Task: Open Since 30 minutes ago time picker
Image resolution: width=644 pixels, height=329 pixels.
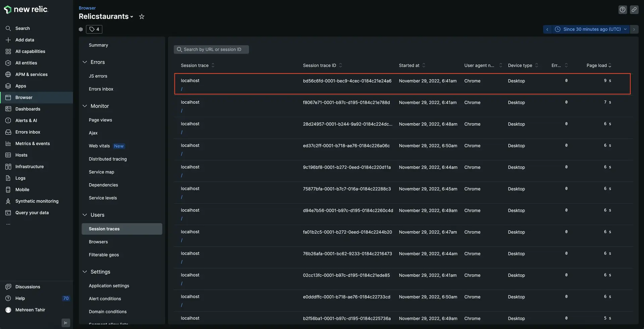Action: pos(591,29)
